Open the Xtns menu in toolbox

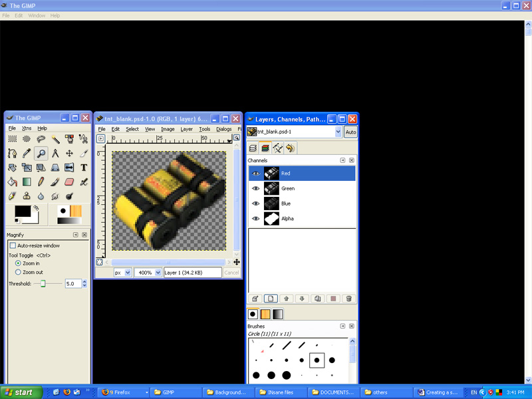point(27,128)
